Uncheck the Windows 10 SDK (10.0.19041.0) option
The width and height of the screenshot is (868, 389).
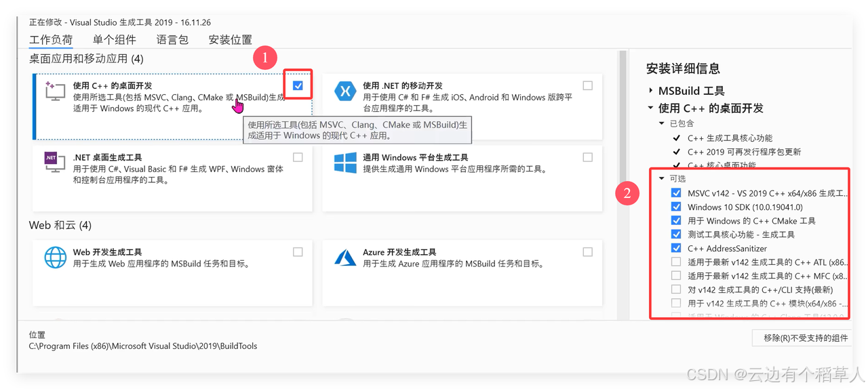[676, 207]
